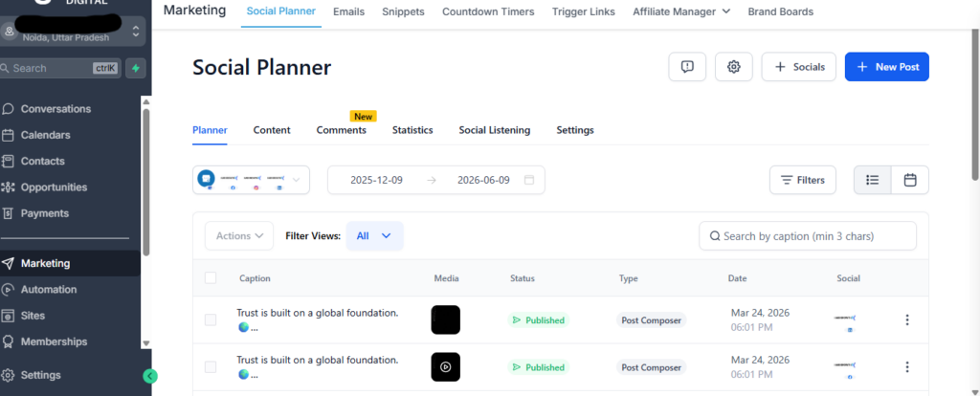Open the Emails tab

coord(348,11)
